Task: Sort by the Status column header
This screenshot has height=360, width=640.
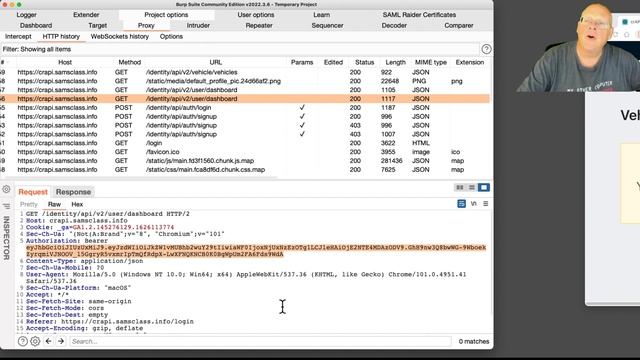Action: tap(364, 62)
